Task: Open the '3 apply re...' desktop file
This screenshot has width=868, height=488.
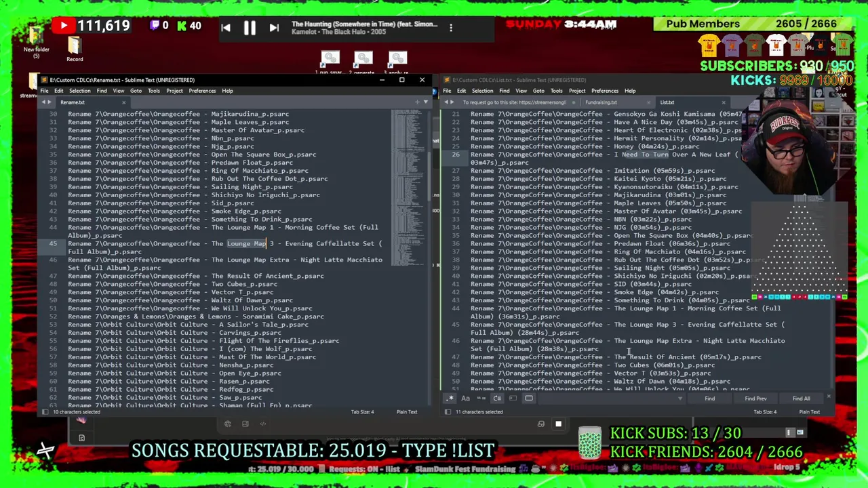Action: pyautogui.click(x=397, y=62)
